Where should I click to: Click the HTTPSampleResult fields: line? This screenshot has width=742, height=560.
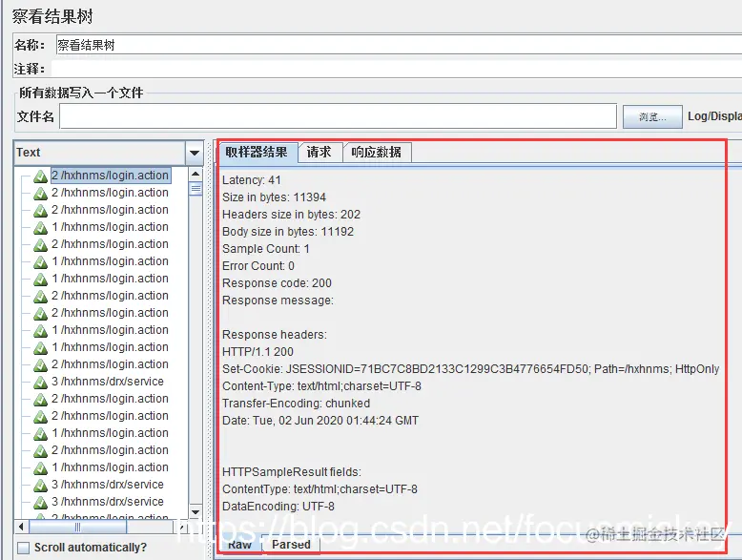292,472
